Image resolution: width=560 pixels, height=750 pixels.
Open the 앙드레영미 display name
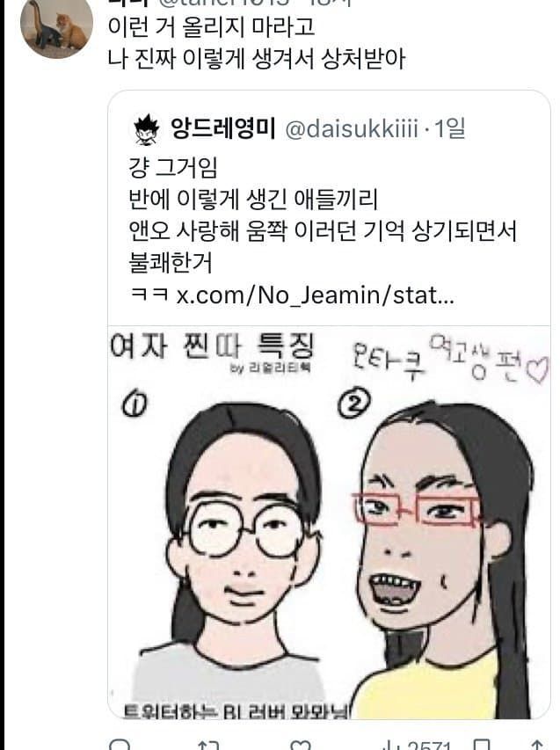(x=222, y=128)
